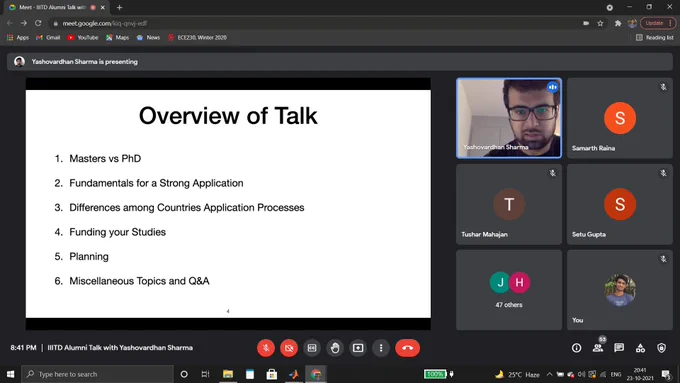Go forward with browser forward arrow
Image resolution: width=680 pixels, height=383 pixels.
(x=24, y=23)
